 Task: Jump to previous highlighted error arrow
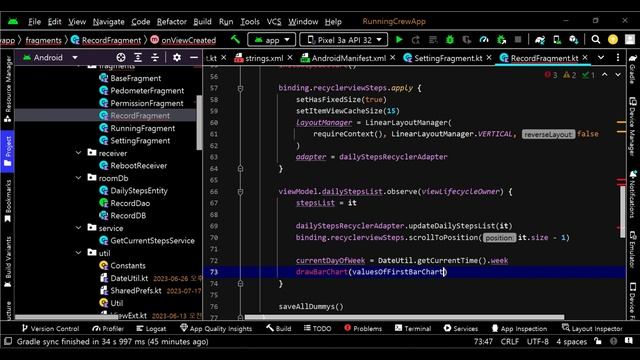click(x=604, y=75)
